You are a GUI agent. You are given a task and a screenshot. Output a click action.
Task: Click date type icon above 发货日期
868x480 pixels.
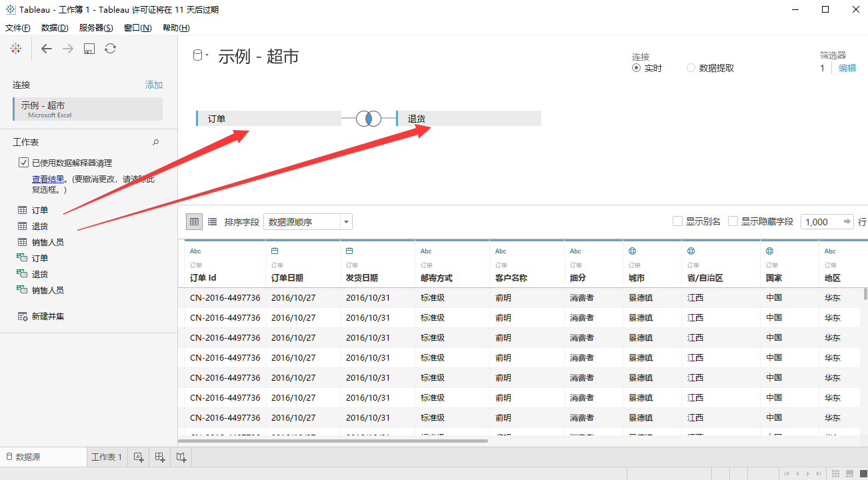click(349, 251)
